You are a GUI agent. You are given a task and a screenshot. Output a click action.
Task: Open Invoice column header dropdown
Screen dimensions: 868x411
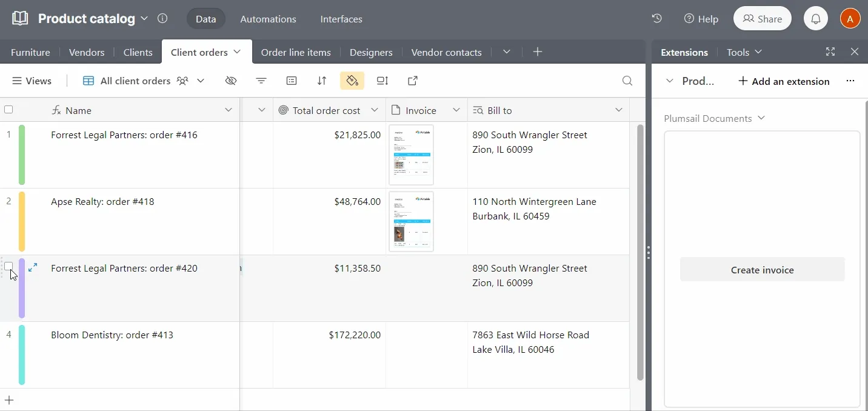(x=456, y=110)
